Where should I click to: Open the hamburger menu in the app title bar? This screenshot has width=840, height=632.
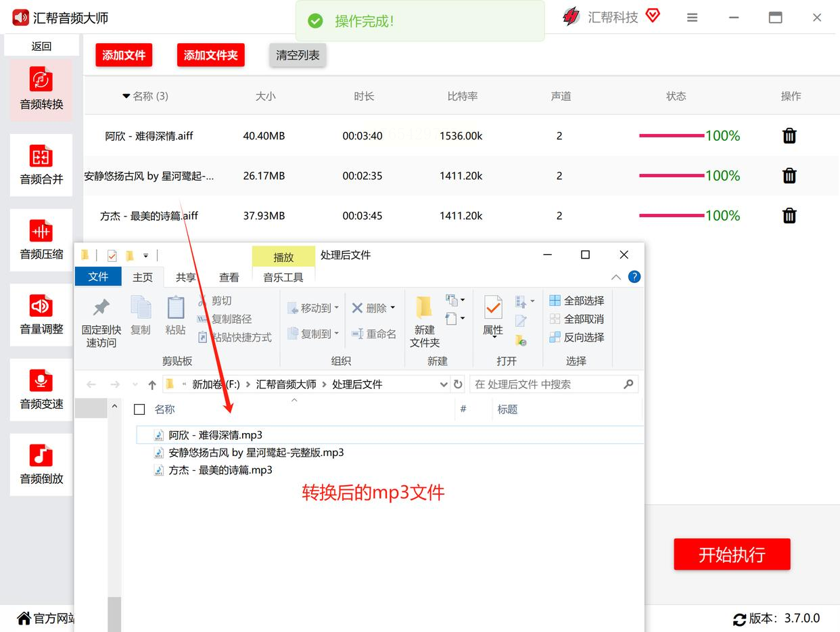pos(692,18)
